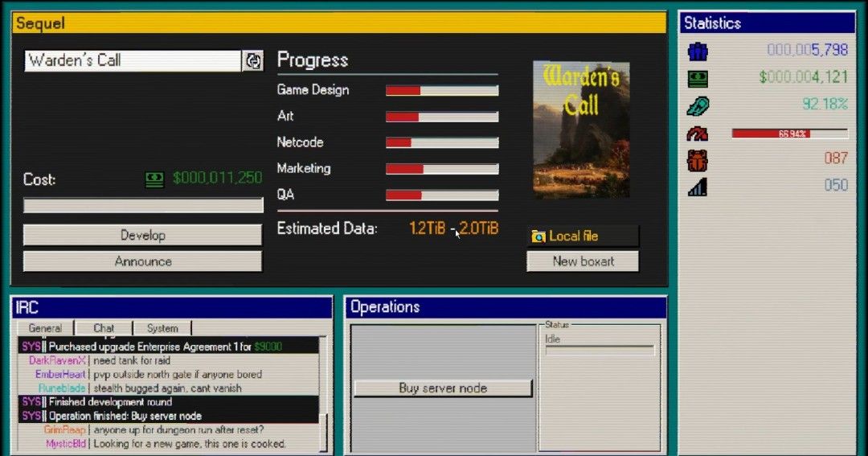Choose Local file for boxart
Screen dimensions: 868x456
point(583,236)
